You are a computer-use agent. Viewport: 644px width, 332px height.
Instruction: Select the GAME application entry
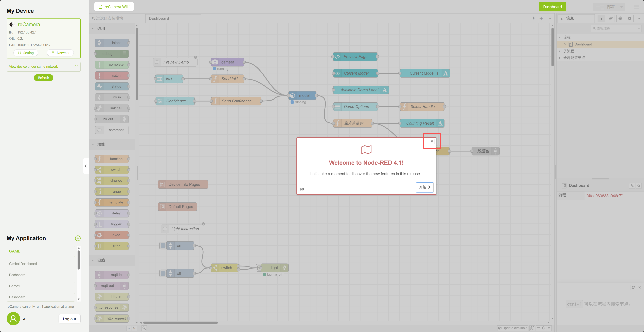coord(41,251)
